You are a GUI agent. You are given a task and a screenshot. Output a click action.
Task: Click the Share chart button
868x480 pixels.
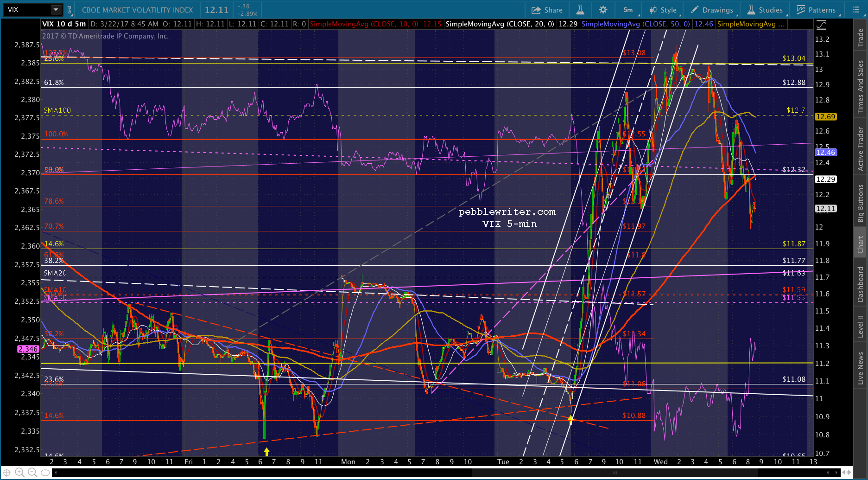547,10
